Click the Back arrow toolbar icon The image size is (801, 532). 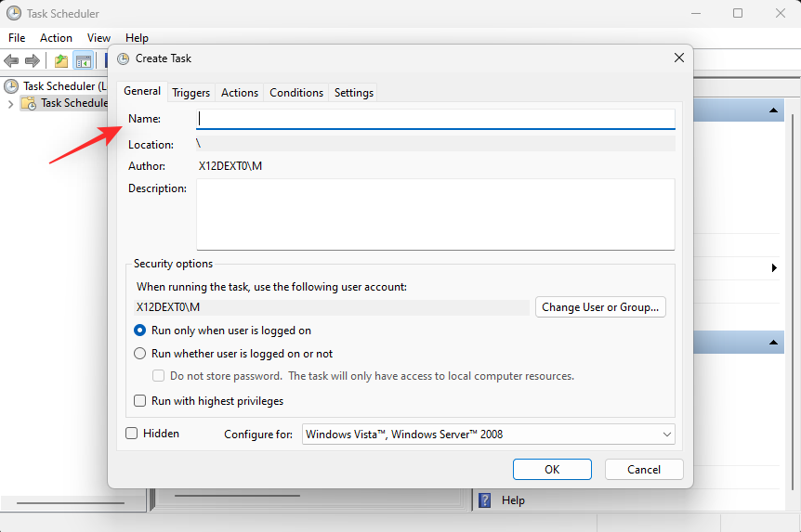pyautogui.click(x=11, y=61)
